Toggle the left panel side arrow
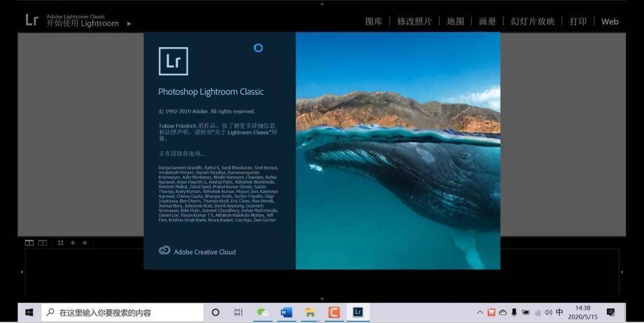Viewport: 644px width, 323px height. coord(22,272)
